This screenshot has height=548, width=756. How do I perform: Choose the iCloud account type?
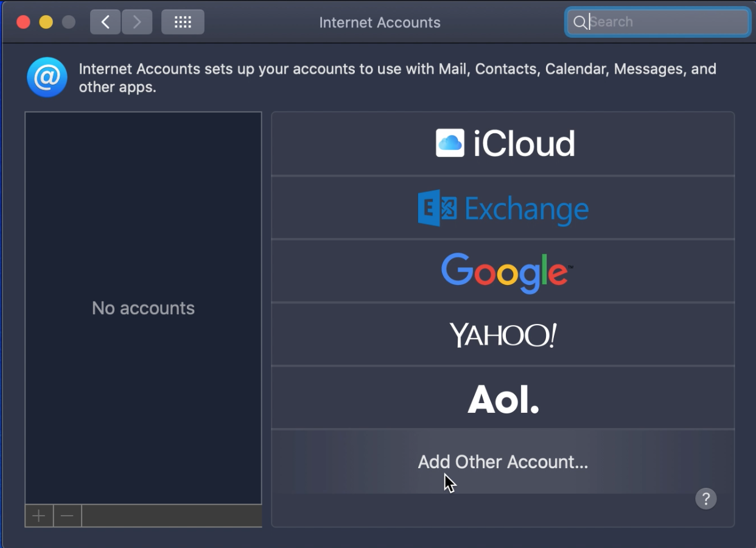click(503, 144)
